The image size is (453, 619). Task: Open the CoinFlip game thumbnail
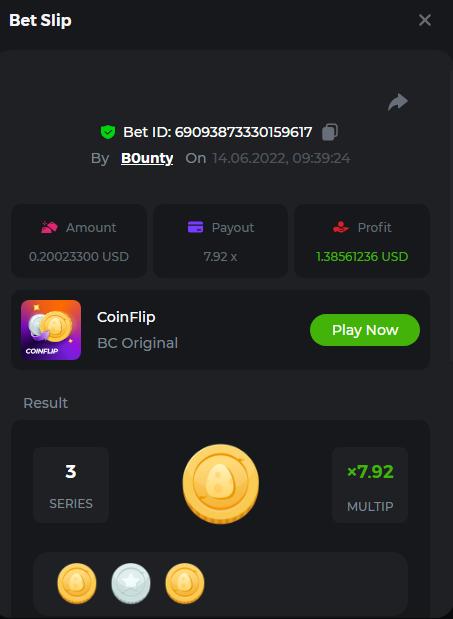coord(51,330)
